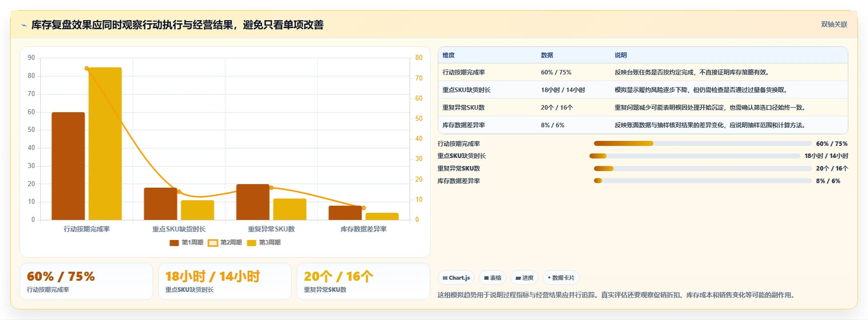The image size is (868, 320).
Task: Open the 20个 / 16个 KPI card
Action: [x=363, y=281]
